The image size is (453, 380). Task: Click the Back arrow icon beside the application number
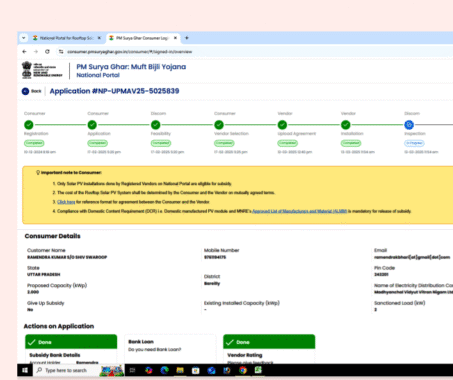pos(25,91)
